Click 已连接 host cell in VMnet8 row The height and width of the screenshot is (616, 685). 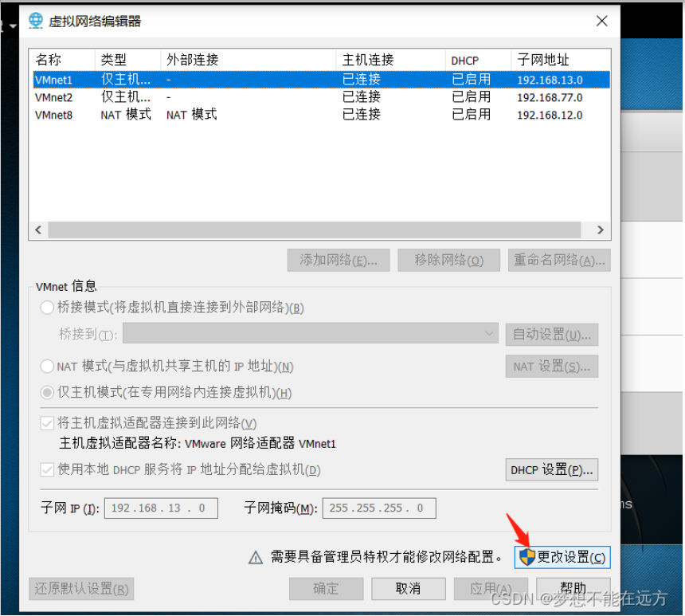(x=362, y=115)
